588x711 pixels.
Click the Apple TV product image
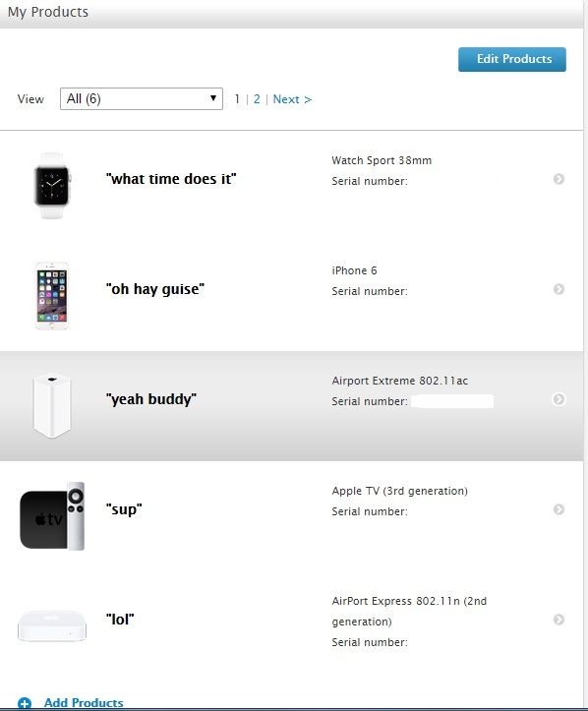(52, 516)
